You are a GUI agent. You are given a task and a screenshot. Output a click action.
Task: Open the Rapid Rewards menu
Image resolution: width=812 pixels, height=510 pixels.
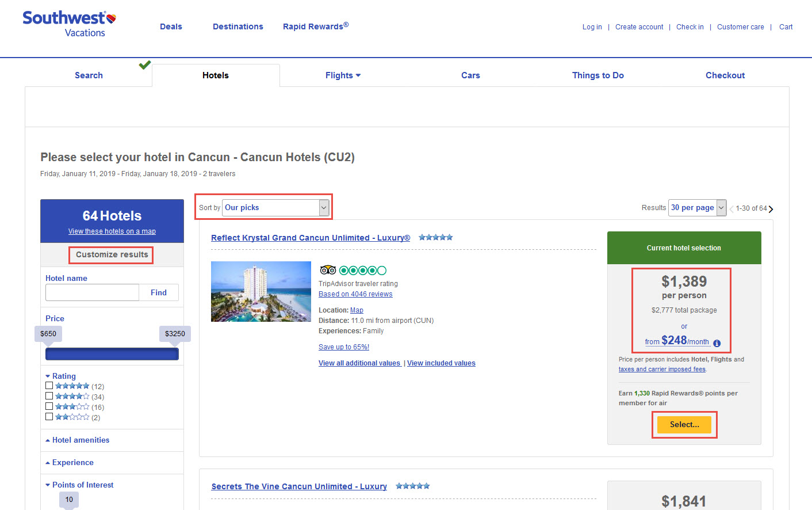(316, 26)
